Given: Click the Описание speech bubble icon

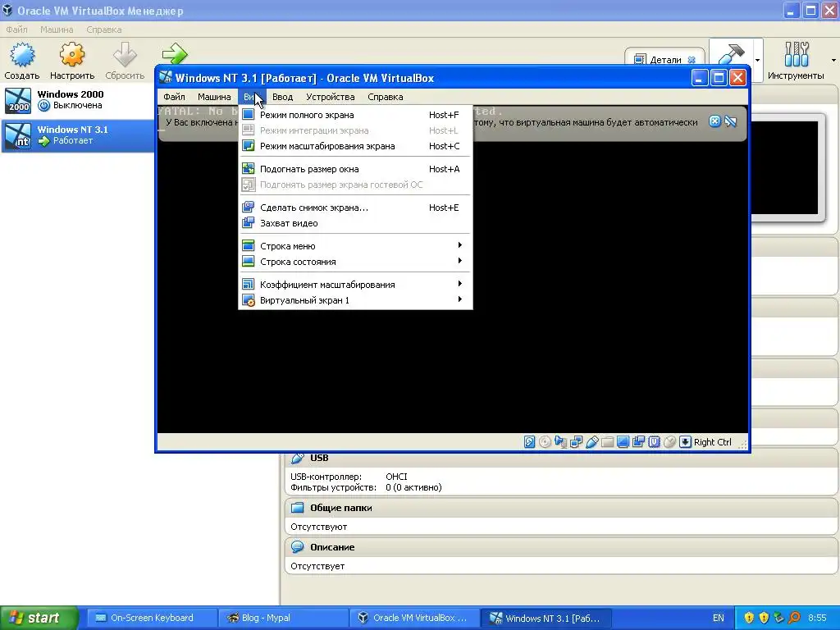Looking at the screenshot, I should click(297, 547).
